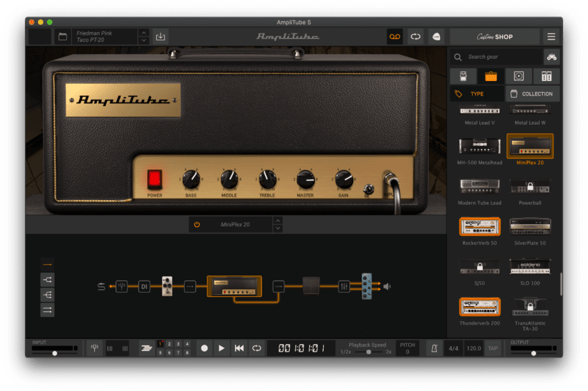Bypass MiniPlex 20 with the power button
Viewport: 588px width, 391px height.
(x=197, y=224)
